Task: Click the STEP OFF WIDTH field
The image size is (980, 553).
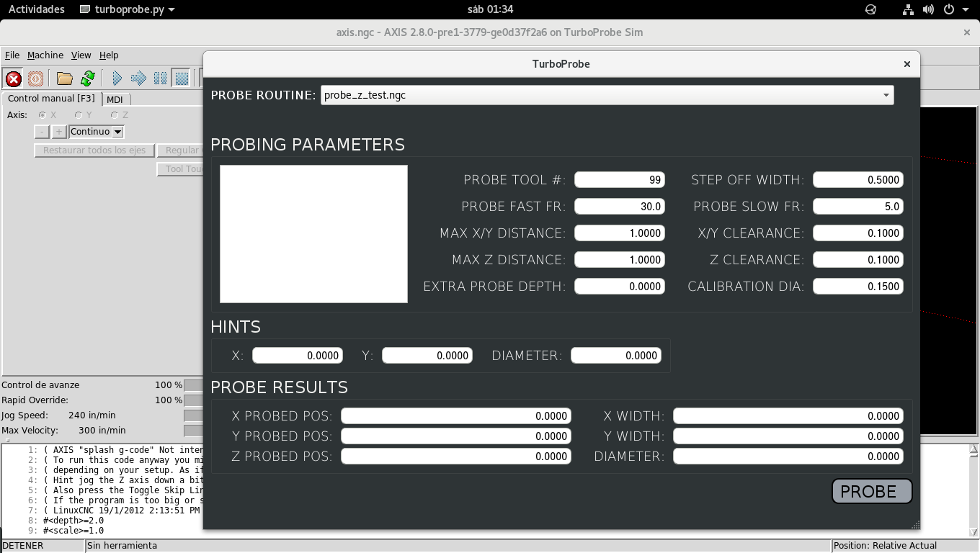Action: (x=858, y=180)
